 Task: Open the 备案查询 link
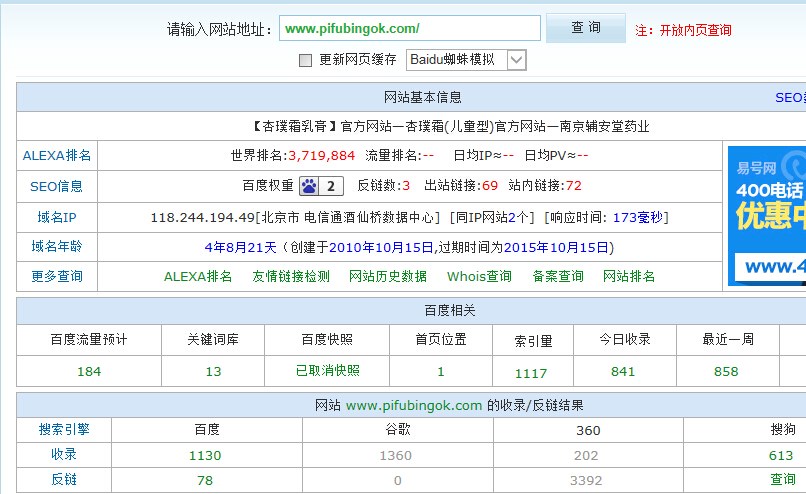(x=558, y=277)
